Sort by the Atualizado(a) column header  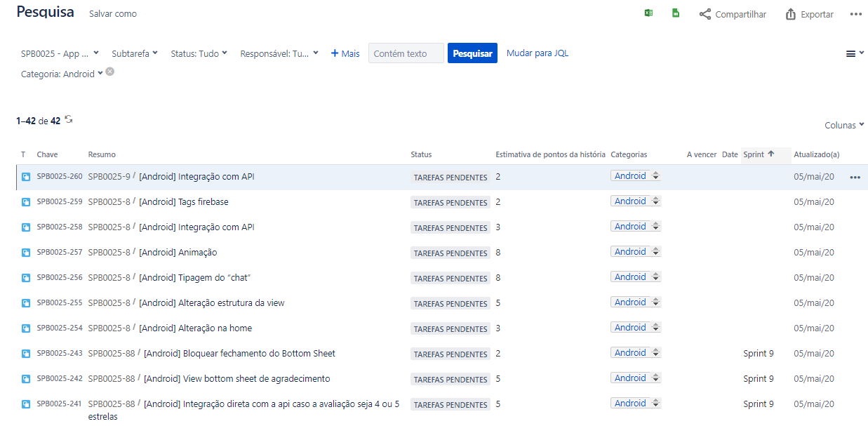817,154
